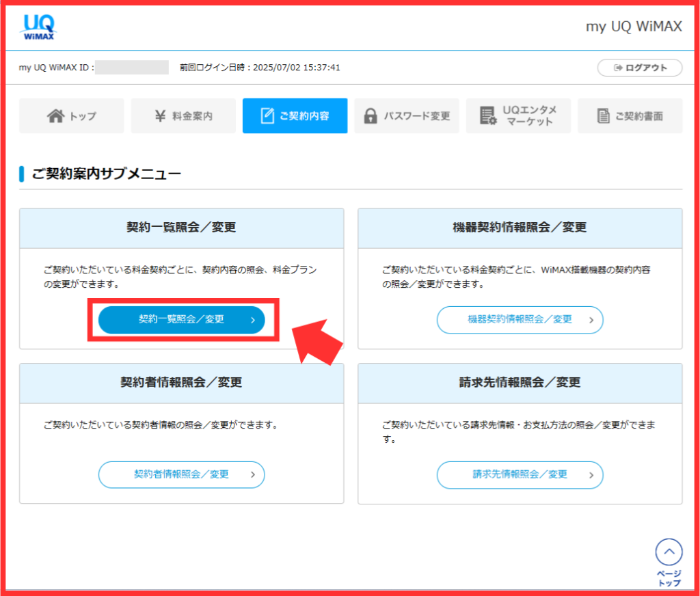Click description text about 料金プランの変更
The height and width of the screenshot is (596, 700).
pos(180,277)
